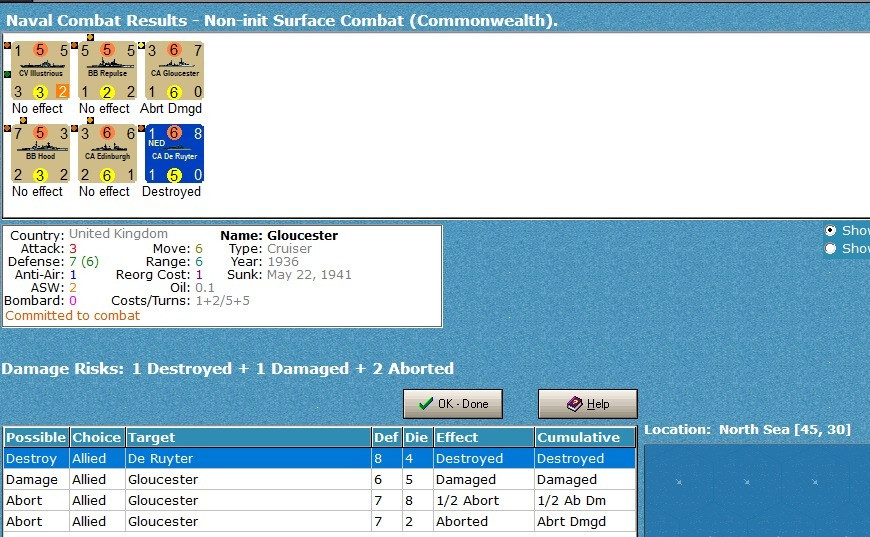
Task: Click the 'Name: Gloucester' text
Action: [x=279, y=235]
